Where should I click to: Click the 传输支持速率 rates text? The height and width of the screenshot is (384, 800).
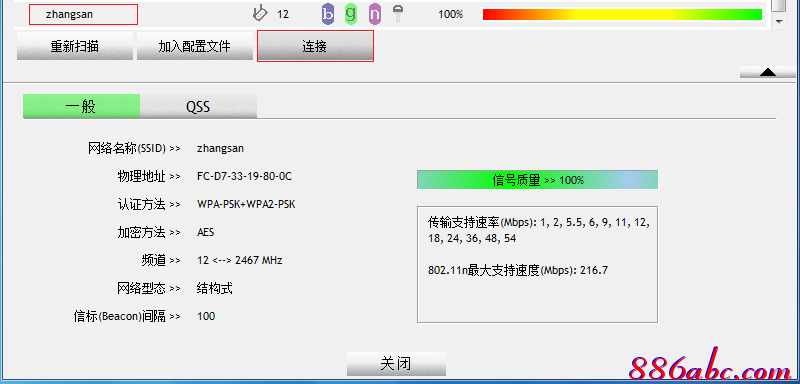(x=539, y=230)
